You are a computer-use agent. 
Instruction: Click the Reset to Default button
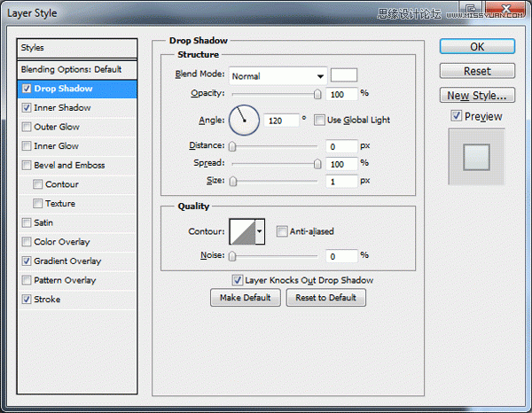tap(325, 298)
